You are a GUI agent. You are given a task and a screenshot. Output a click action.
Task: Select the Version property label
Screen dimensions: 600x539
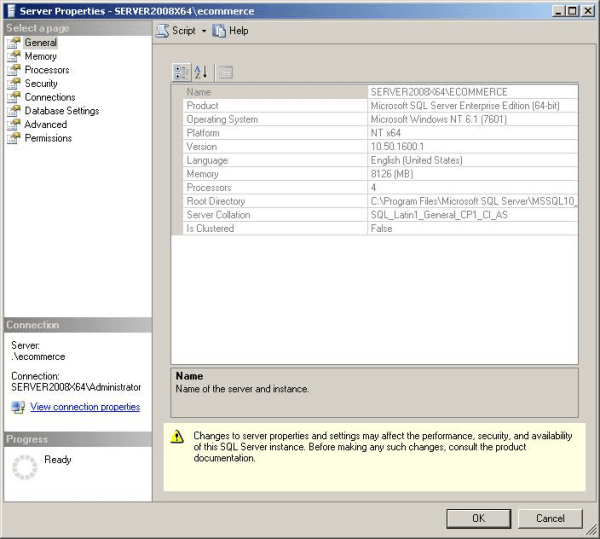[202, 147]
